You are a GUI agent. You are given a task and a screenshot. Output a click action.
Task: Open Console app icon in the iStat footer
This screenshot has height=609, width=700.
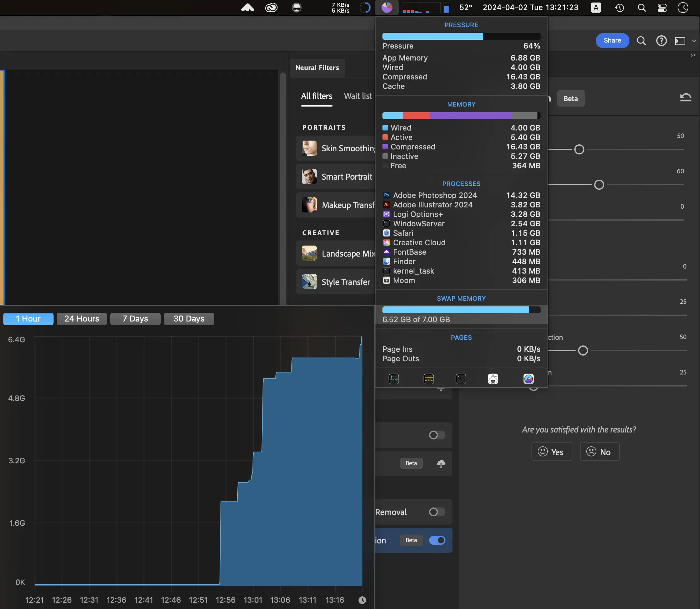[x=429, y=379]
